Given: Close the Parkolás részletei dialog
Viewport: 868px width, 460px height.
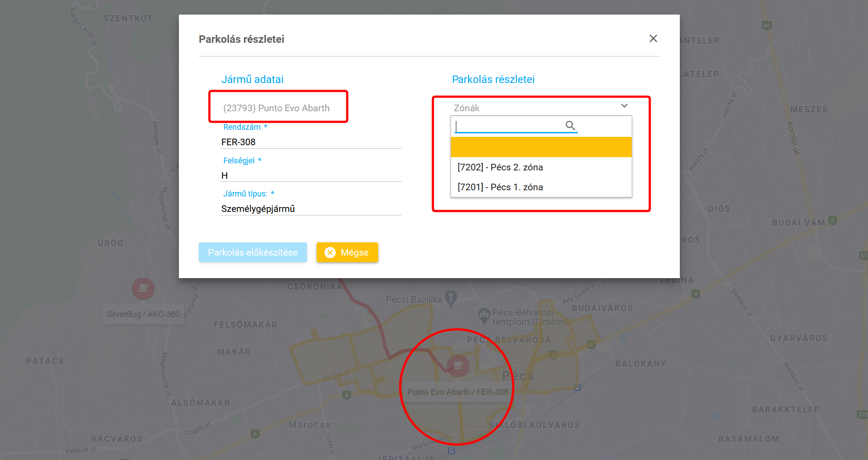Looking at the screenshot, I should tap(653, 39).
